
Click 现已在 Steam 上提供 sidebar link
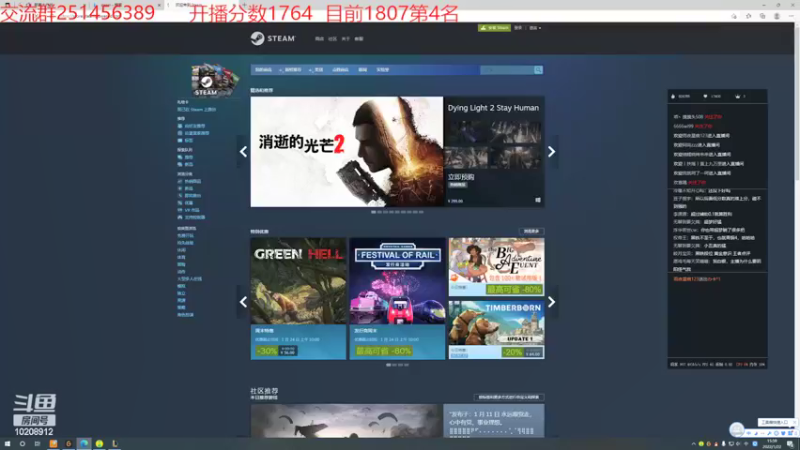[196, 110]
